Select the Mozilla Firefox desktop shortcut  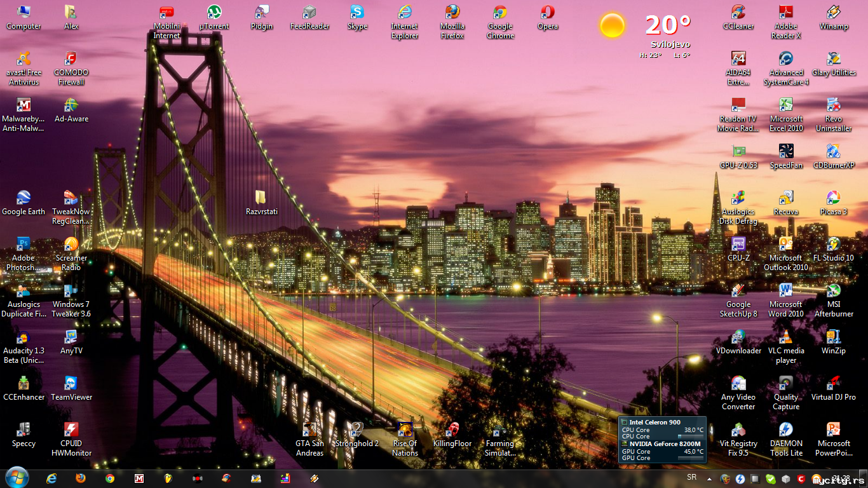click(452, 22)
